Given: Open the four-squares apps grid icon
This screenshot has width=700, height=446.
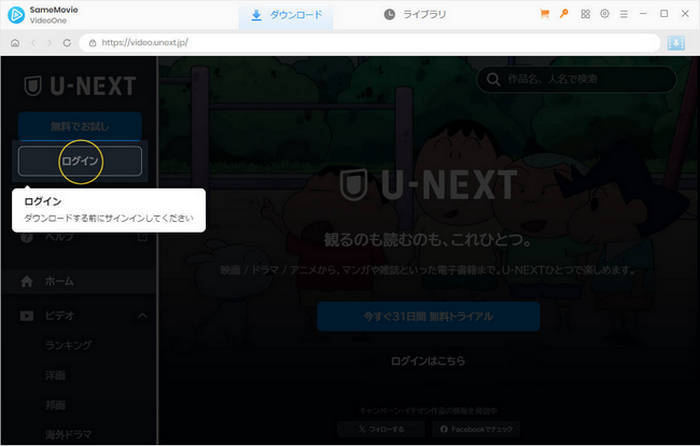Looking at the screenshot, I should (x=585, y=14).
